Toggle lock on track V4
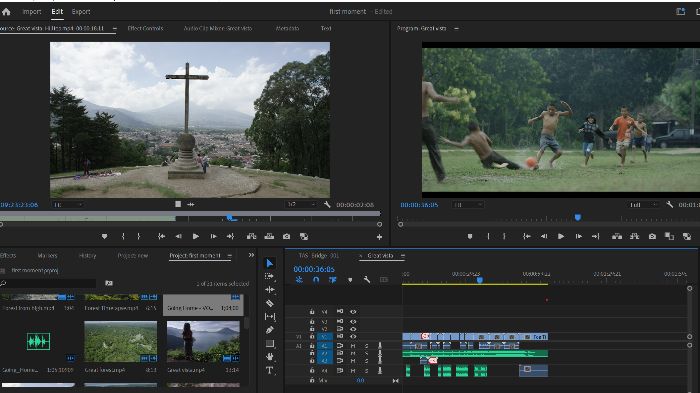Screen dimensions: 700x393 [x=312, y=311]
